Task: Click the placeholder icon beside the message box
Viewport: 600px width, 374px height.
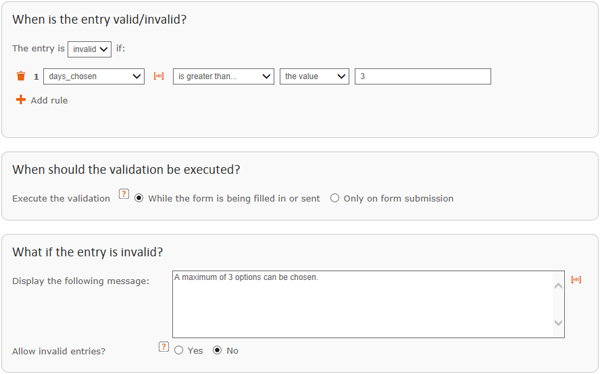Action: tap(576, 279)
